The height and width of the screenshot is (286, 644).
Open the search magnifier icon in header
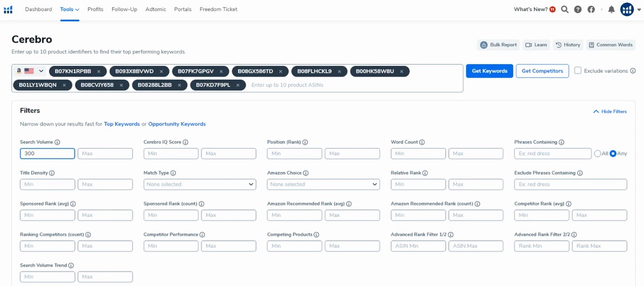[x=565, y=9]
